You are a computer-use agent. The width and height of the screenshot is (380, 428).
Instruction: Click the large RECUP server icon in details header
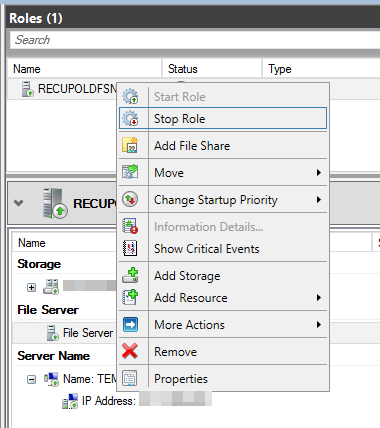(55, 203)
